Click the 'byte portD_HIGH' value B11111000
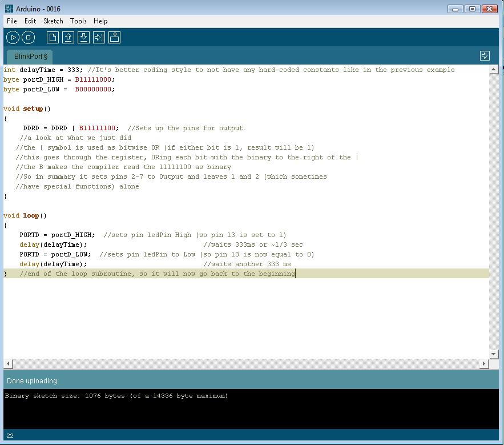 coord(93,79)
